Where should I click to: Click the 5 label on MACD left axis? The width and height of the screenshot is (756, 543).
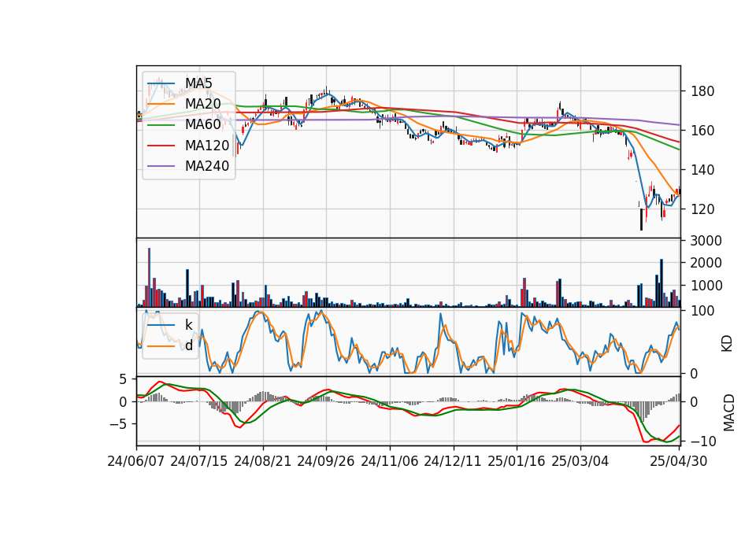pos(123,379)
